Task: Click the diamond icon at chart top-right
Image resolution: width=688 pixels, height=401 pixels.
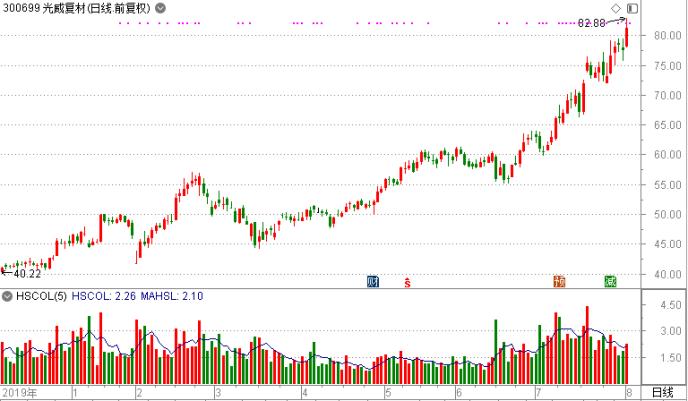Action: (x=616, y=9)
